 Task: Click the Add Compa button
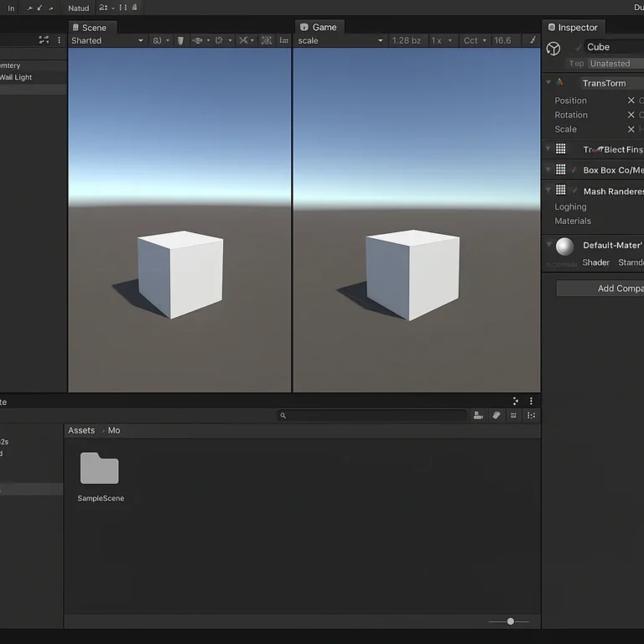(x=600, y=288)
